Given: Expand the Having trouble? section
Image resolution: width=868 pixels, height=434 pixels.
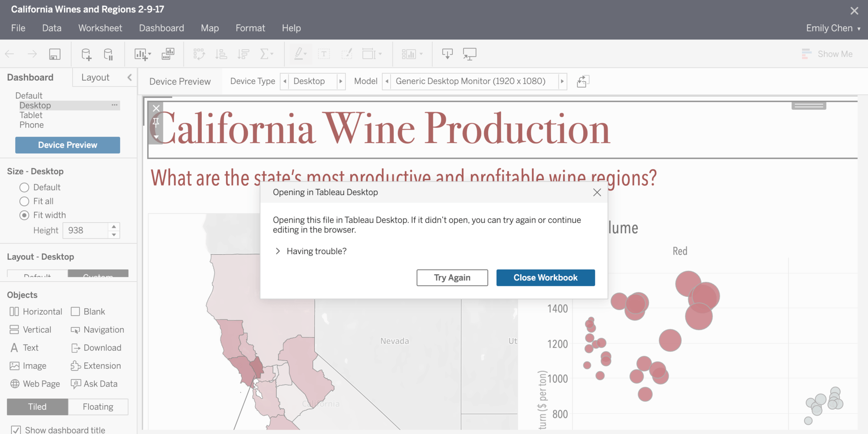Looking at the screenshot, I should pos(278,251).
